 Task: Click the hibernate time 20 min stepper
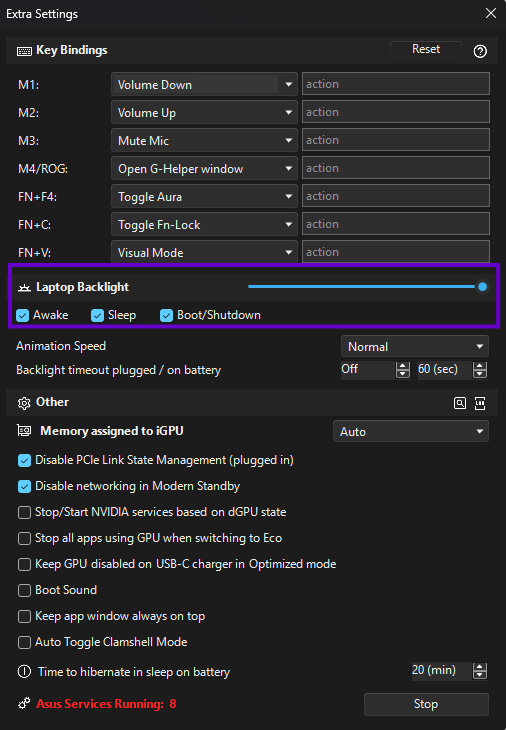pyautogui.click(x=450, y=671)
